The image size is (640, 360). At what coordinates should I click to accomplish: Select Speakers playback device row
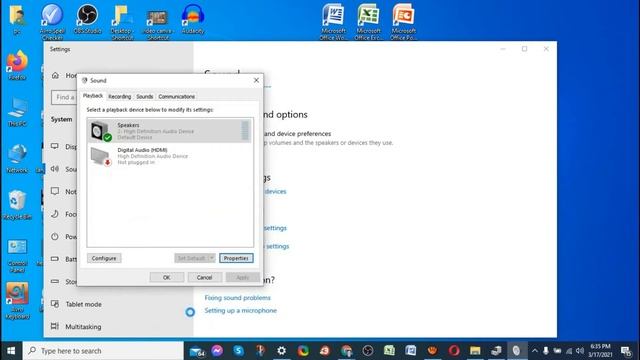pos(169,131)
